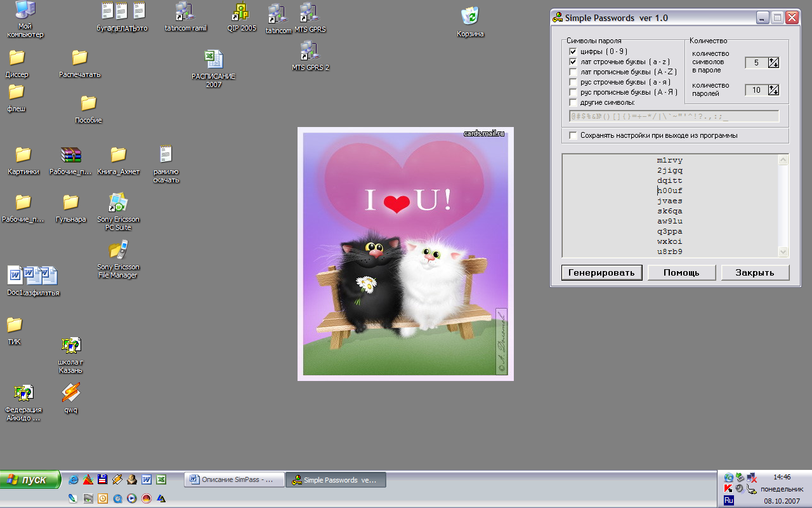Image resolution: width=812 pixels, height=508 pixels.
Task: Select the школа г Казань shortcut
Action: point(70,355)
